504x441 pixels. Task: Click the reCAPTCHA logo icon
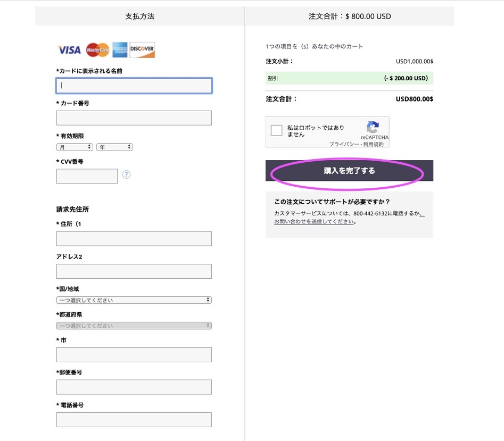(373, 127)
